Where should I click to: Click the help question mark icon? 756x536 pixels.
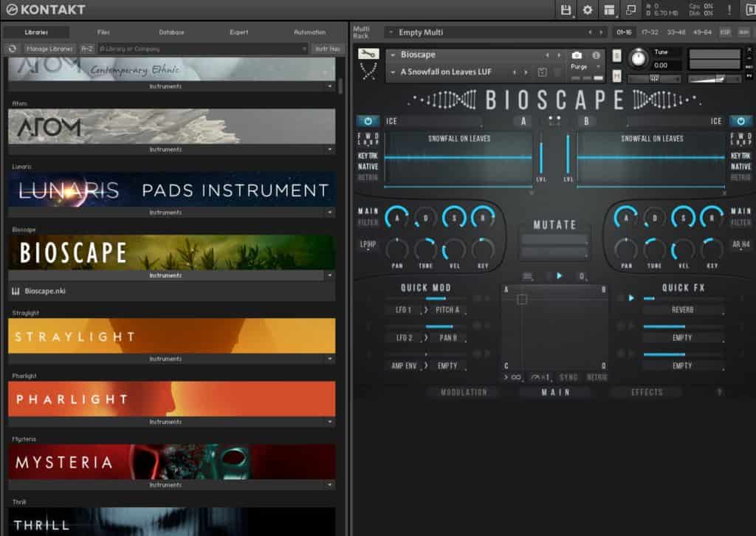[x=719, y=392]
